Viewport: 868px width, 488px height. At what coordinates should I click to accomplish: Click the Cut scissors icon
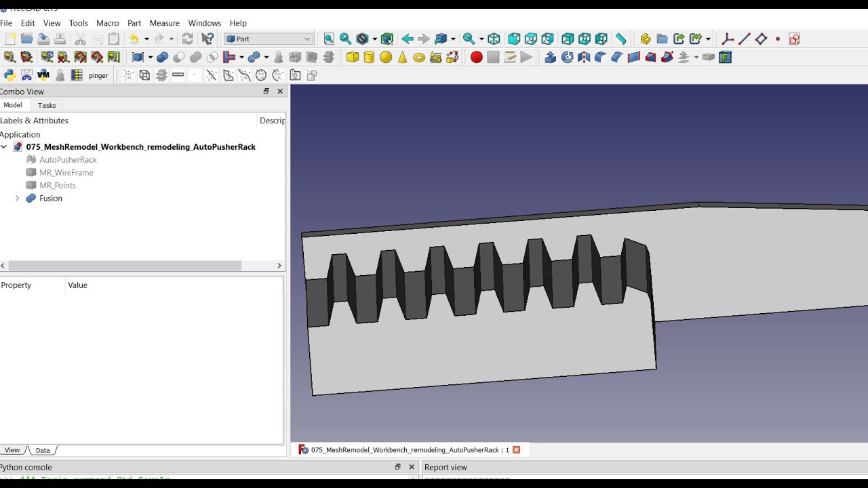click(81, 39)
